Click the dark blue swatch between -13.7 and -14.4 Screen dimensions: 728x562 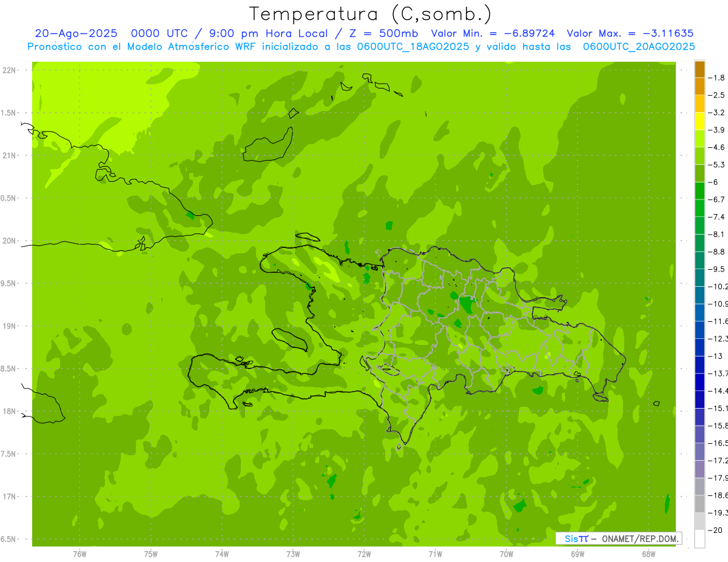coord(699,382)
